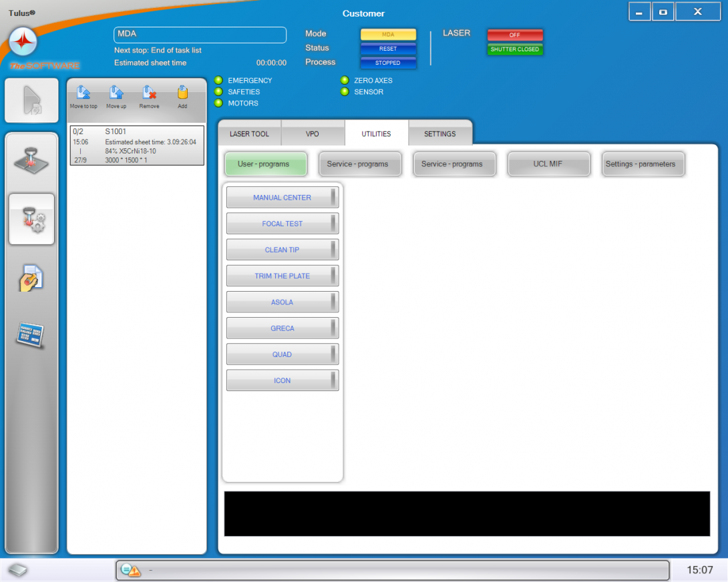This screenshot has height=582, width=728.
Task: Select the machine settings gear sidebar icon
Action: coord(31,219)
